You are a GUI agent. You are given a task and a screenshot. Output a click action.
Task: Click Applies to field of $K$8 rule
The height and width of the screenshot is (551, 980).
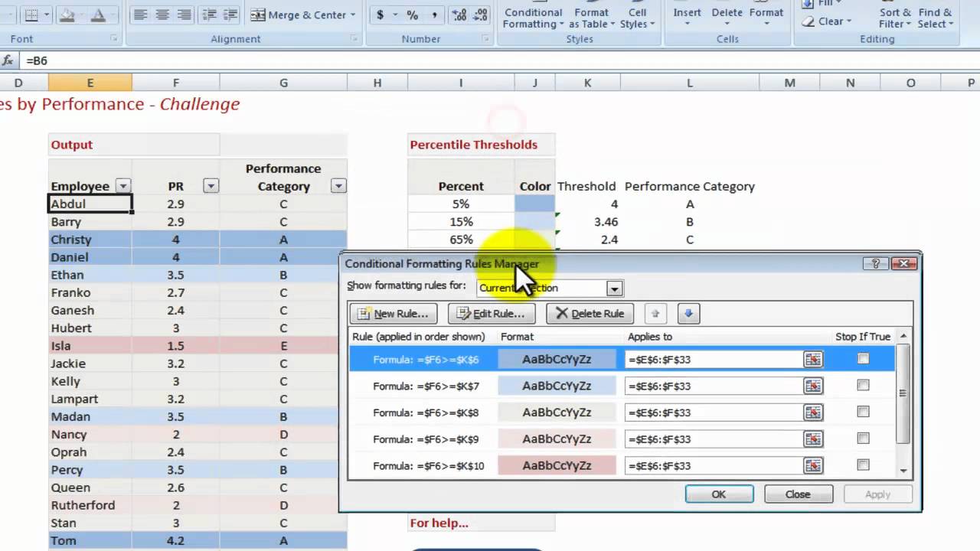click(x=713, y=412)
